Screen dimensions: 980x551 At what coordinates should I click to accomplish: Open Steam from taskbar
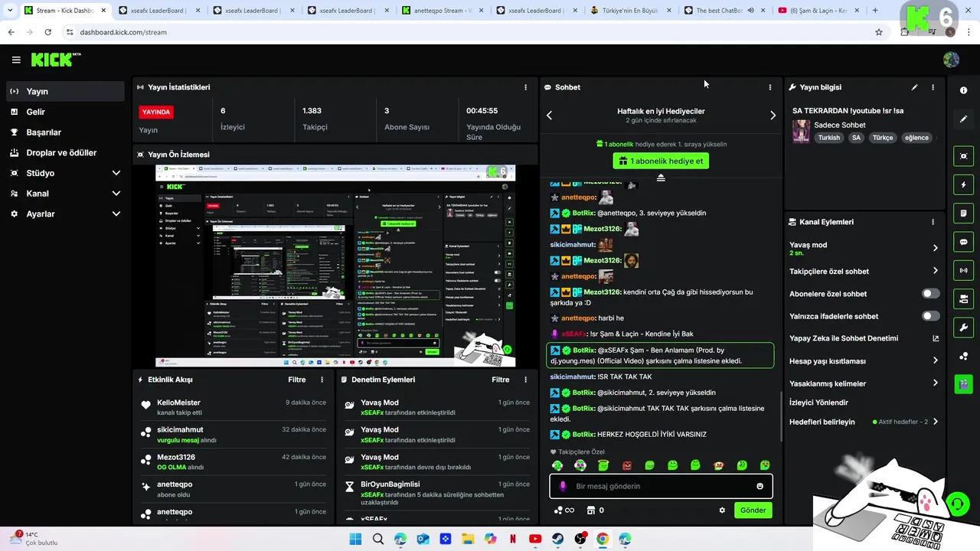pos(557,539)
